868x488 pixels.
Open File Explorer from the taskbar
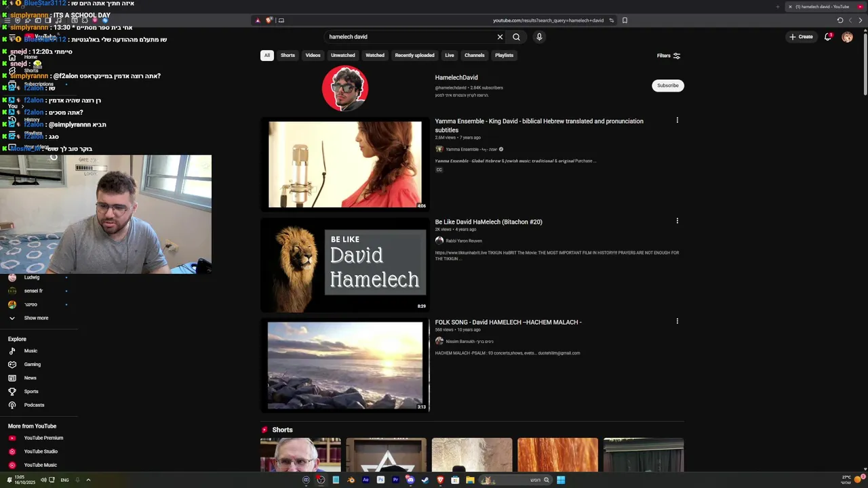click(470, 480)
